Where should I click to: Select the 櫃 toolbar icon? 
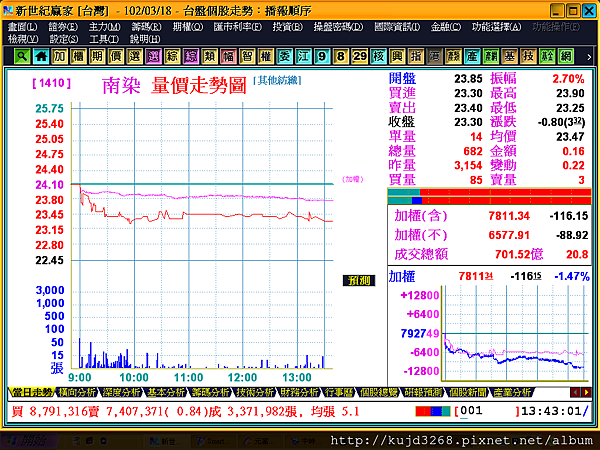point(78,57)
